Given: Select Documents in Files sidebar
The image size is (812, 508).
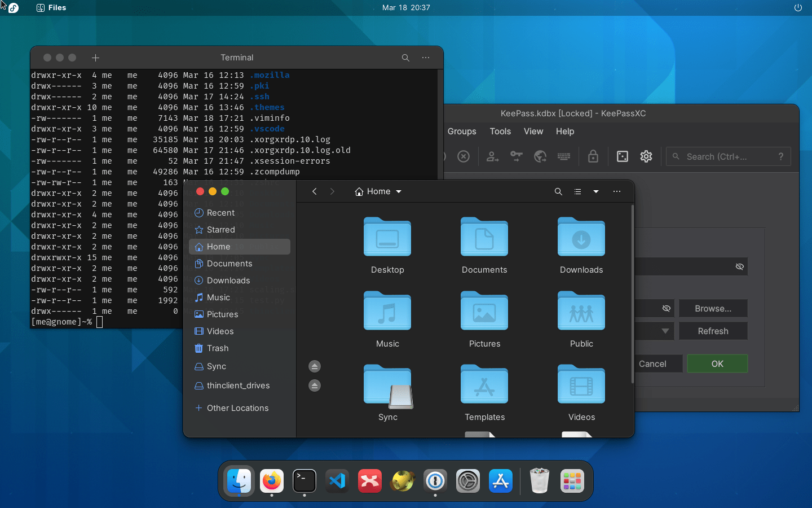Looking at the screenshot, I should 240,264.
